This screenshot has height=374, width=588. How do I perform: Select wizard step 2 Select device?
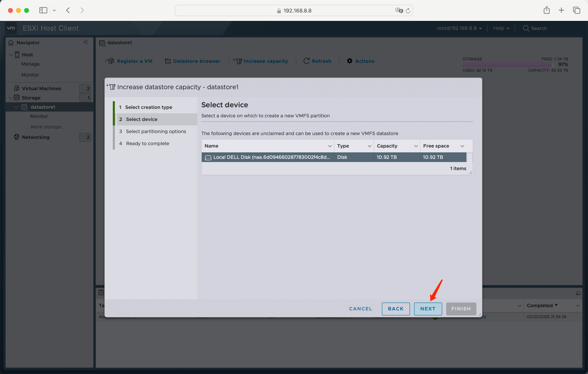tap(157, 119)
